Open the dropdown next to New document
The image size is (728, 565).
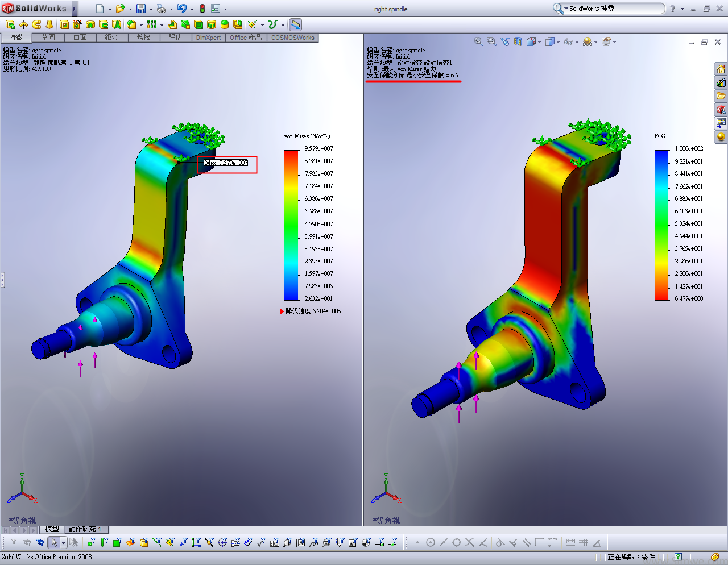(x=110, y=9)
